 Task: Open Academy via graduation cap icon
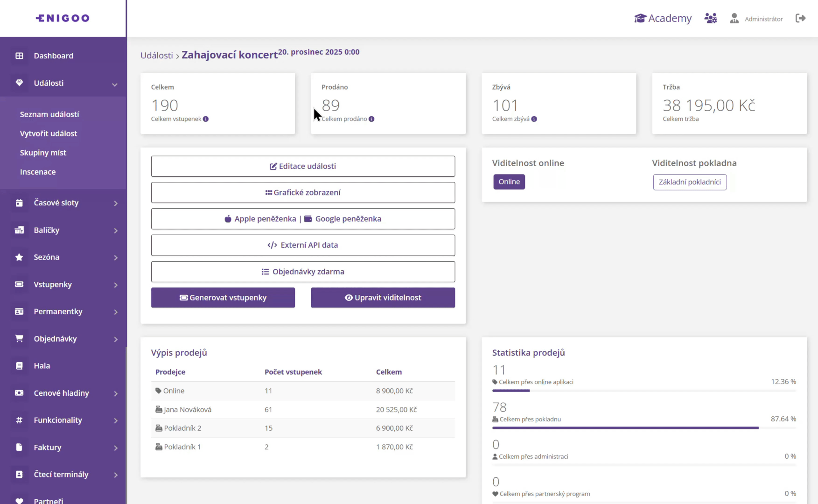[x=640, y=18]
